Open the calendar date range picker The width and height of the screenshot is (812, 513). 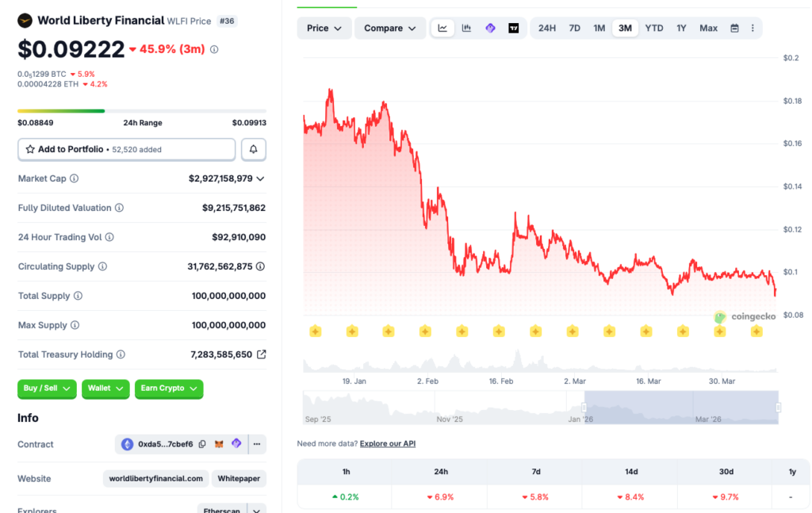734,29
